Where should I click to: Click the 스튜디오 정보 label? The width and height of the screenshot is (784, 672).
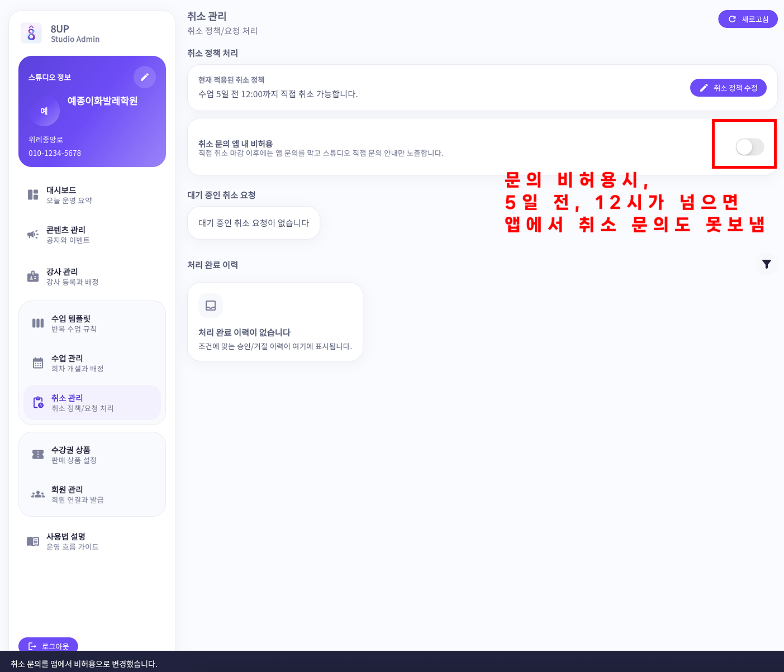50,77
